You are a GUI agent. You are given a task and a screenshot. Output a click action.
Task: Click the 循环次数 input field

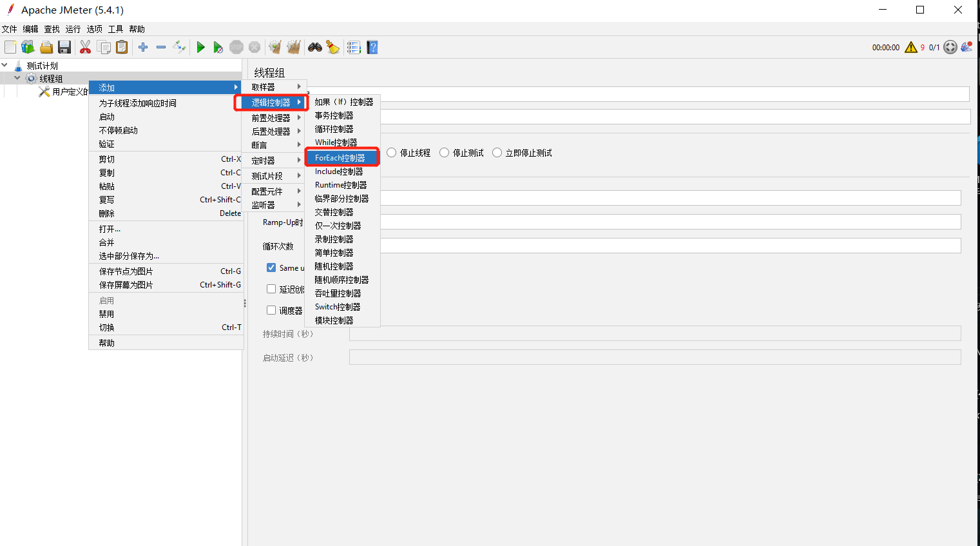tap(671, 246)
